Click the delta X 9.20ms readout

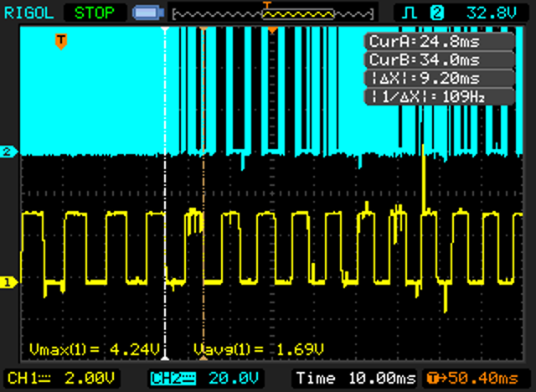click(440, 78)
